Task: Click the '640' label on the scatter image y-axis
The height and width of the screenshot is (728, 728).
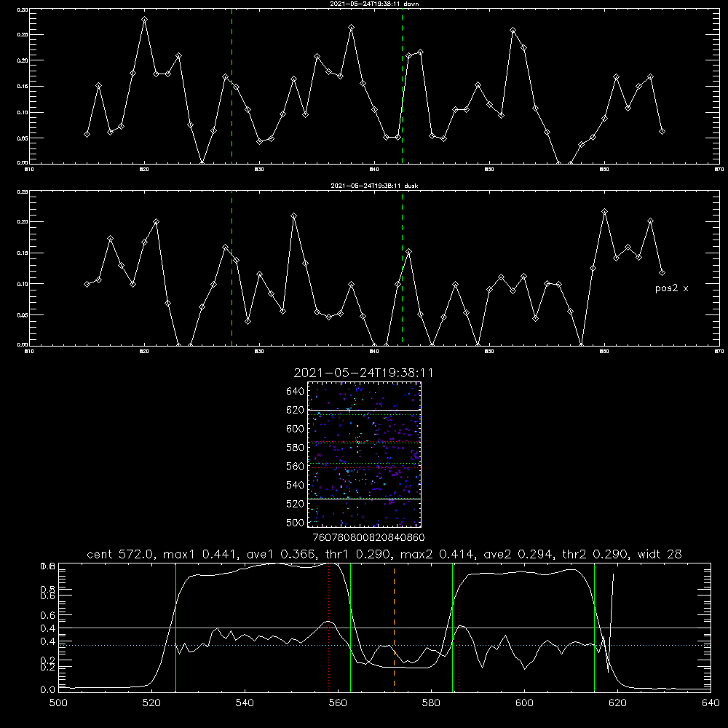Action: point(296,392)
